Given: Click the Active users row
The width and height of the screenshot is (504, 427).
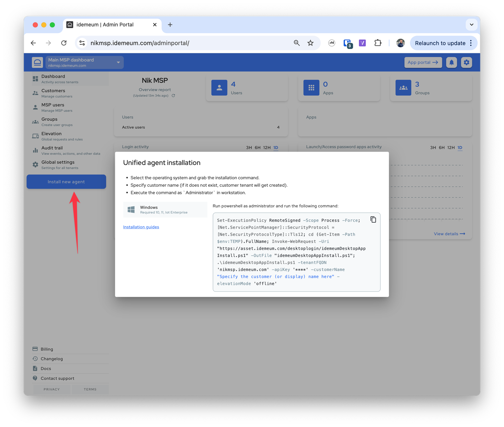Looking at the screenshot, I should [201, 127].
